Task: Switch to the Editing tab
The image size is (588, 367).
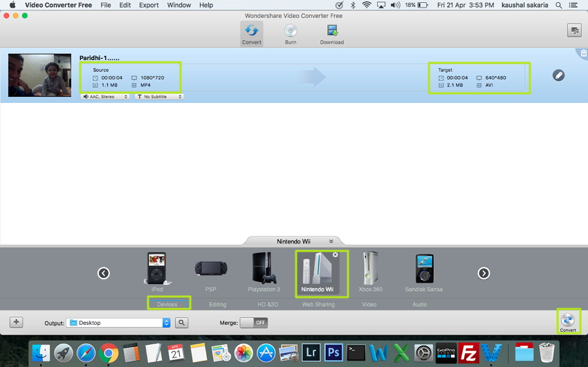Action: [x=217, y=305]
